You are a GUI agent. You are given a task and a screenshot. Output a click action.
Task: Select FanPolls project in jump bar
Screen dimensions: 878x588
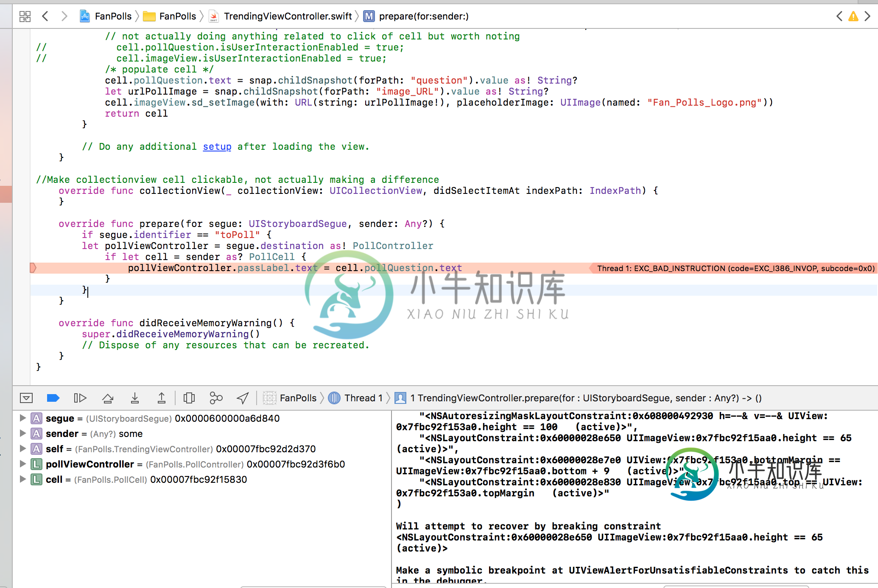point(106,17)
